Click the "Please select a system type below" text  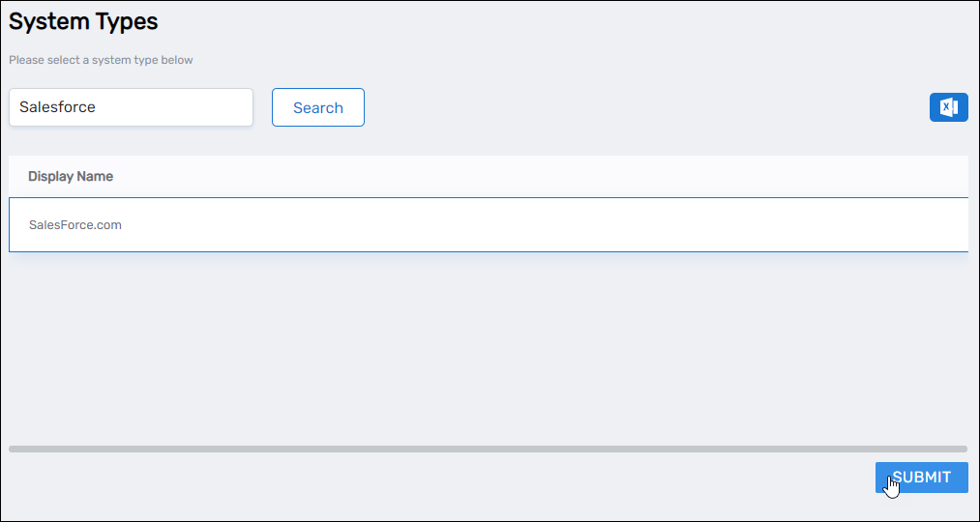[101, 60]
